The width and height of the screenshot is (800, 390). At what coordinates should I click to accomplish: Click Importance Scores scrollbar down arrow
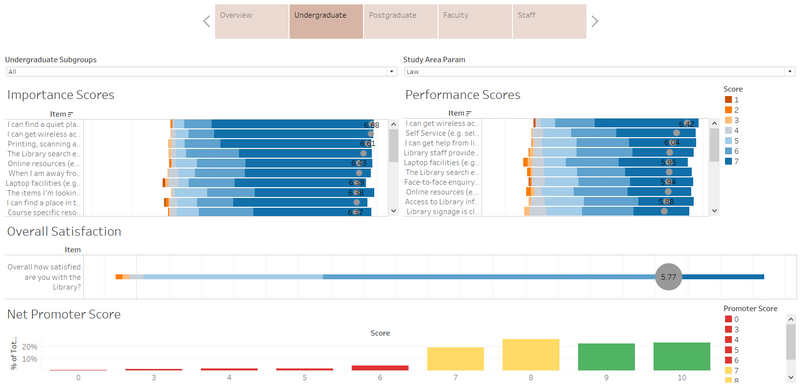pos(393,210)
